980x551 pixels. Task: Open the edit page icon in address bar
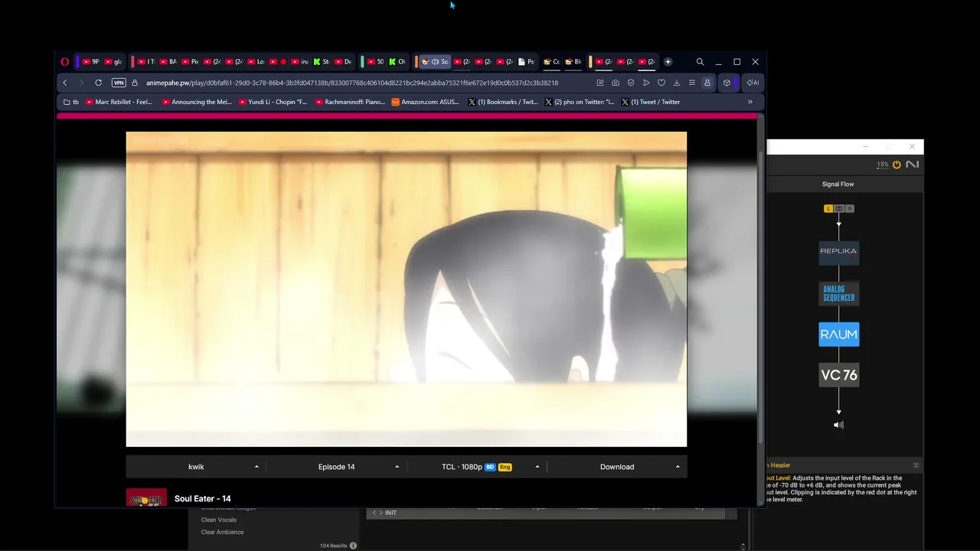click(x=600, y=83)
